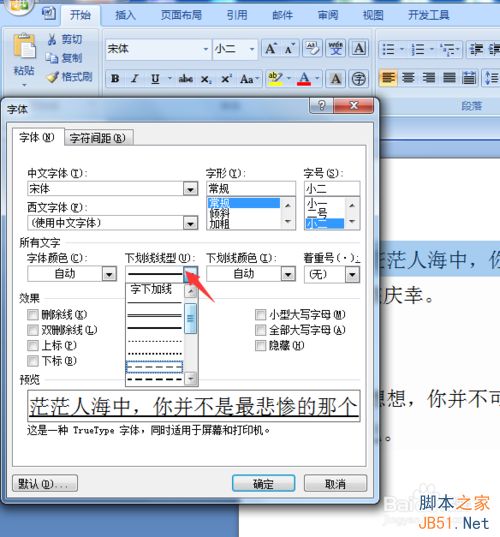Check the 双删除线 double strikethrough checkbox
Screen dimensions: 500x537
33,330
